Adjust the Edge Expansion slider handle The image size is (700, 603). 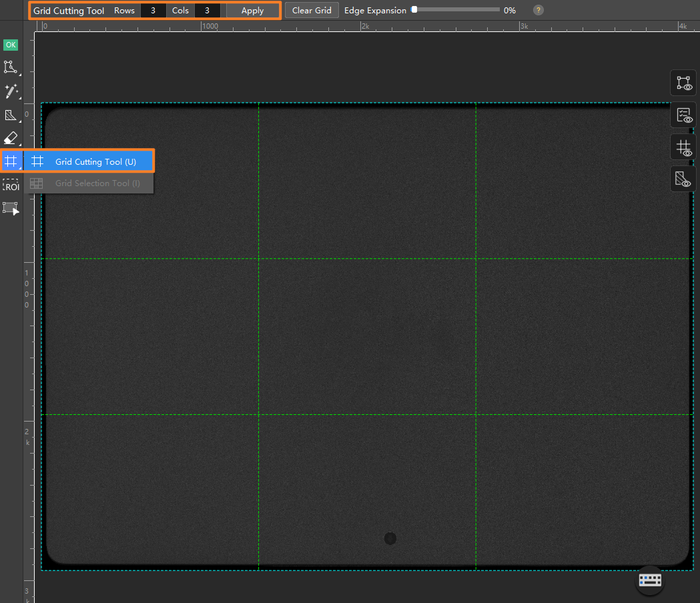tap(414, 9)
